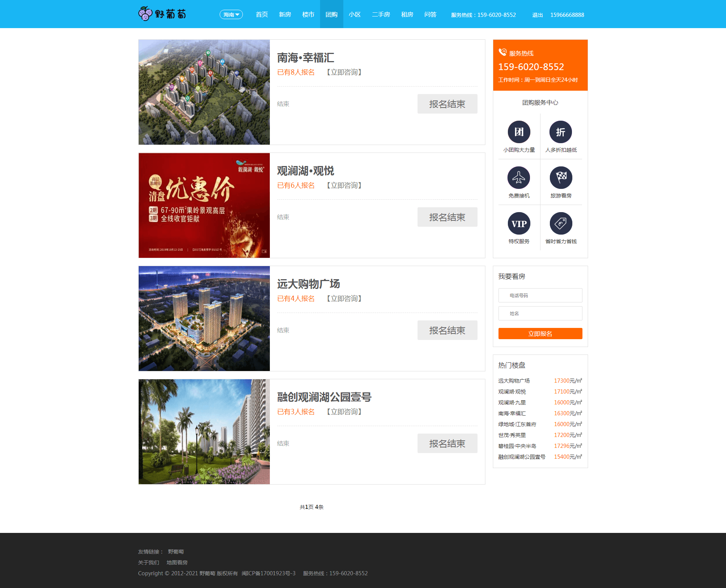Open 观澜湖·观悦 in 热门楼盘 list
The height and width of the screenshot is (588, 726).
tap(512, 392)
